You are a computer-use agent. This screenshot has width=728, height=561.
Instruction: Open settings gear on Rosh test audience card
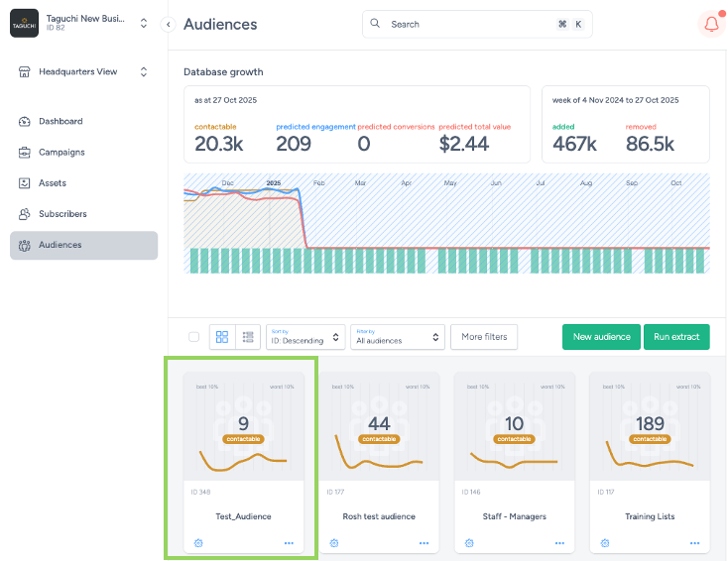pos(334,543)
